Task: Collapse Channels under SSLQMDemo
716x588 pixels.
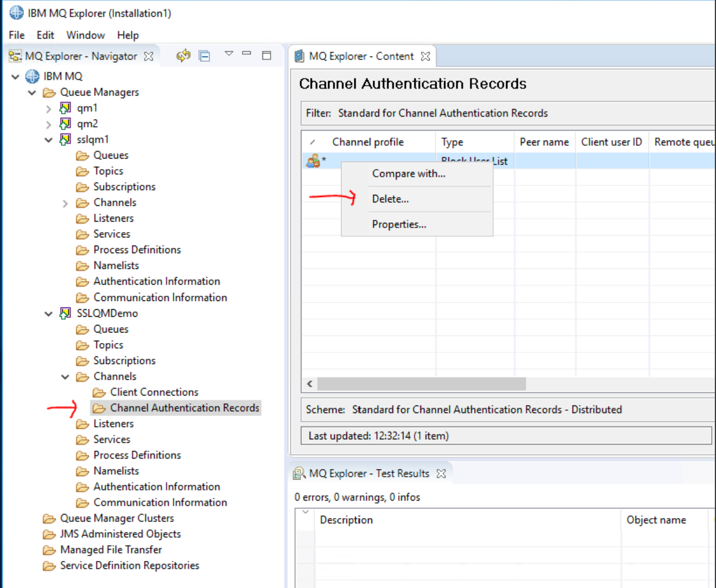Action: (65, 377)
